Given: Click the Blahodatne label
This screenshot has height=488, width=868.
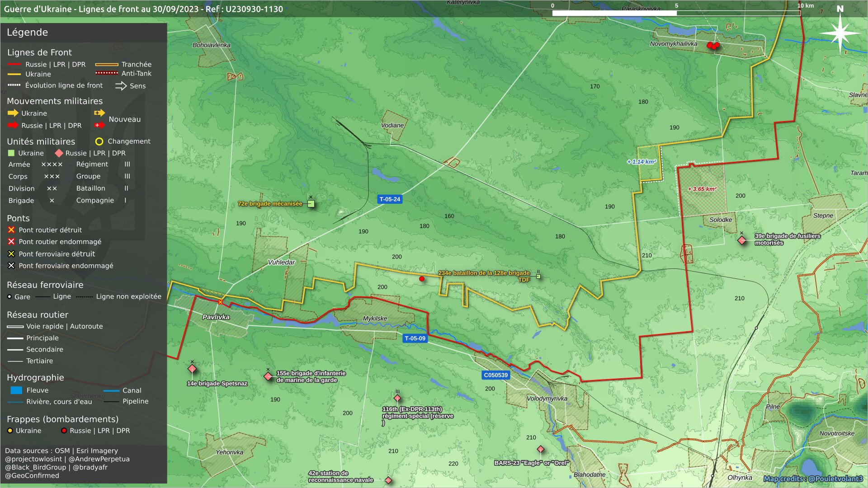Looking at the screenshot, I should point(590,474).
